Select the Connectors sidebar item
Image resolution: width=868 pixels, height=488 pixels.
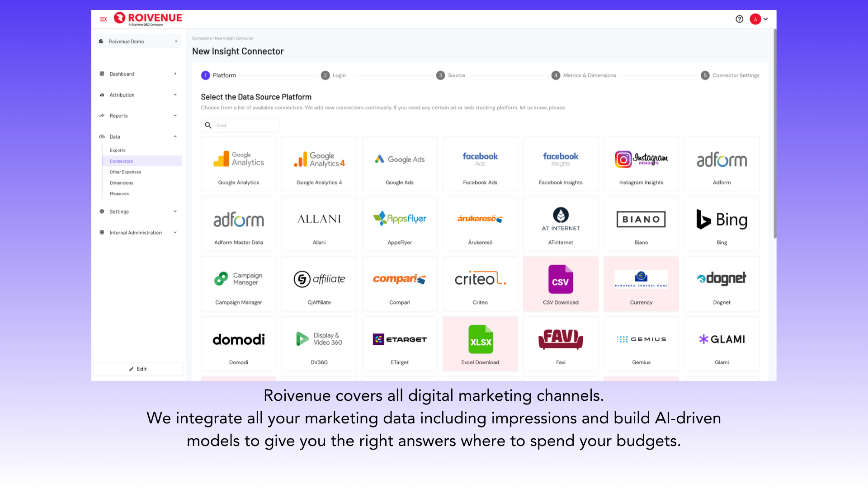click(121, 161)
